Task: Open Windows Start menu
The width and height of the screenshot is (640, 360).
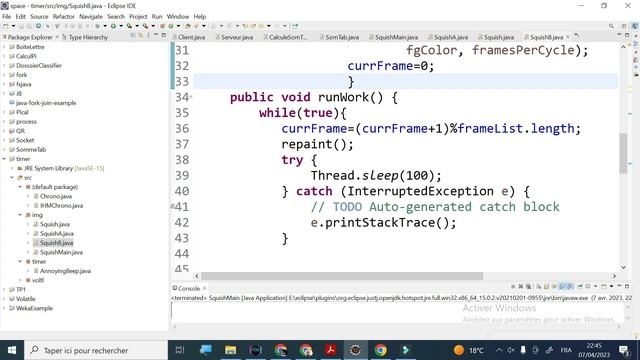Action: click(12, 350)
